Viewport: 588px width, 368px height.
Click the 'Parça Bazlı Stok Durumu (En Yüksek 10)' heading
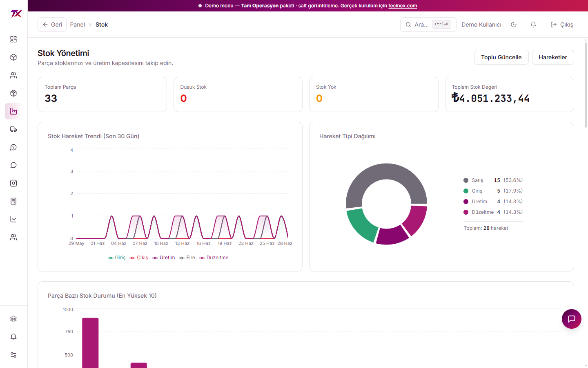102,296
